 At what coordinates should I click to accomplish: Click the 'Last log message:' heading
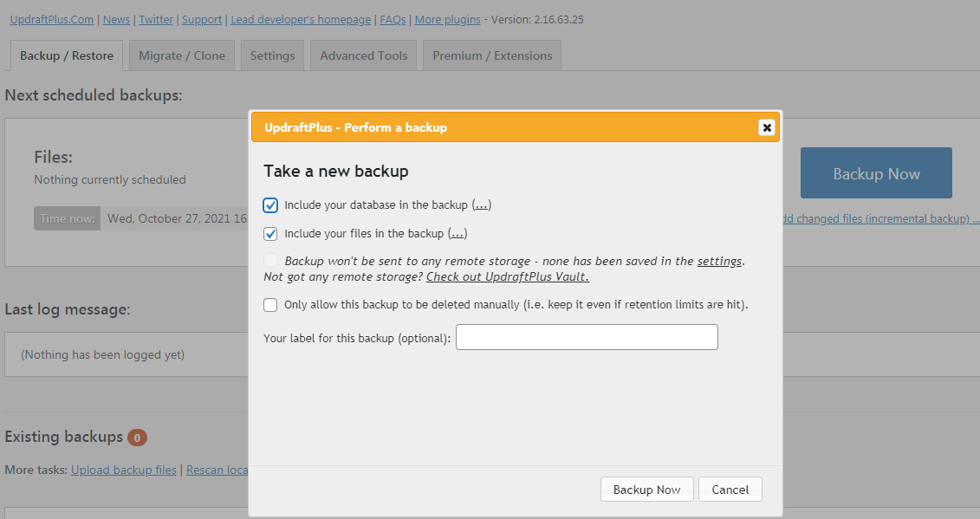(68, 309)
